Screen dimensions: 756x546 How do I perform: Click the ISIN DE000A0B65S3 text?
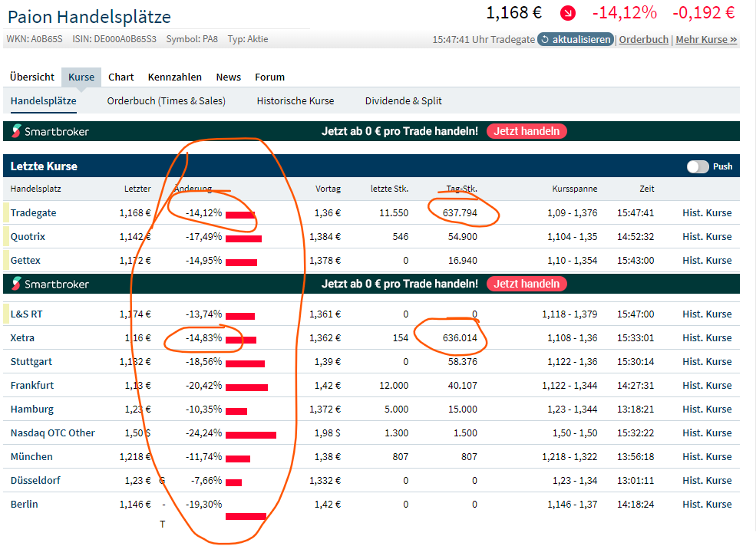click(114, 39)
